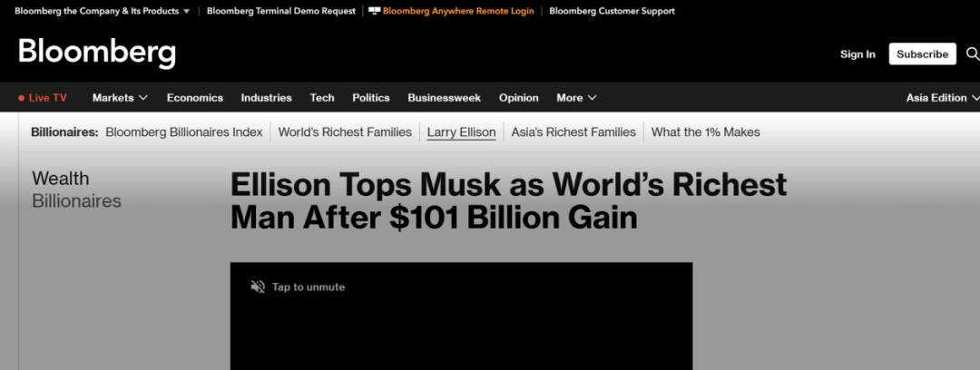
Task: Open the Opinion section
Action: [519, 98]
